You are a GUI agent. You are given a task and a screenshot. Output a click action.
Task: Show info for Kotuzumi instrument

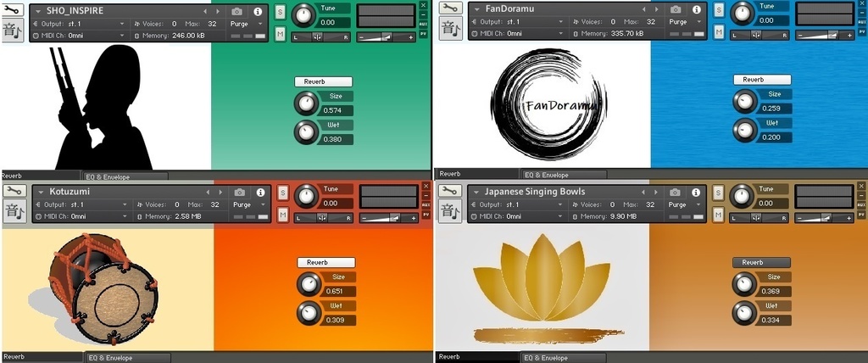click(x=261, y=193)
